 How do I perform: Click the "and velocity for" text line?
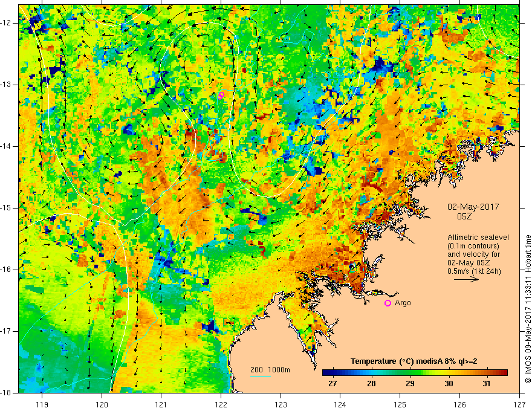473,254
